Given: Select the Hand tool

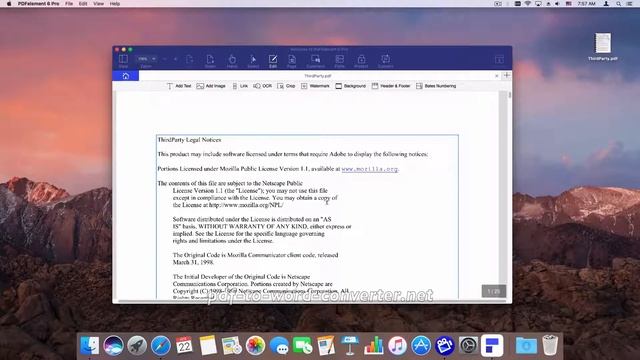Looking at the screenshot, I should [x=232, y=61].
